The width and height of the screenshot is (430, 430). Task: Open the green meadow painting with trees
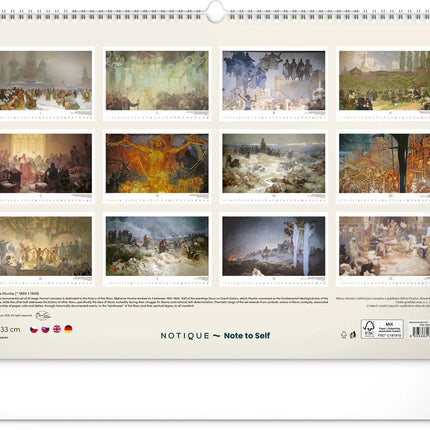(385, 80)
